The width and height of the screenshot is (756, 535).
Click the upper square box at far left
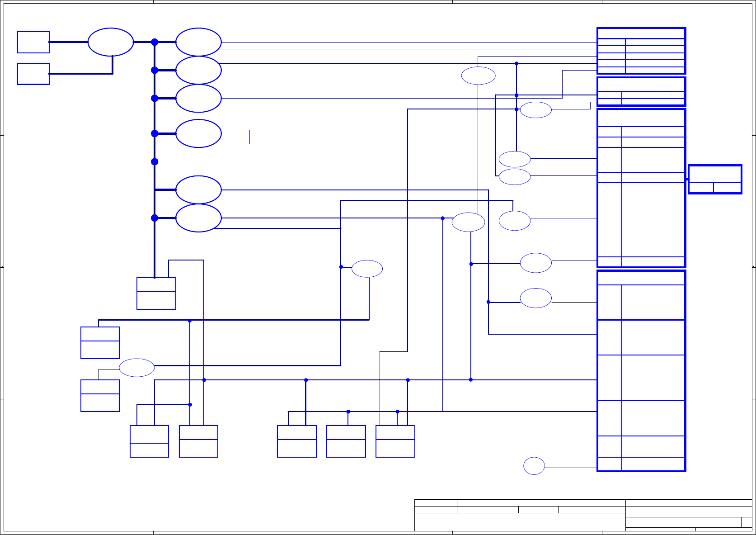[x=33, y=43]
